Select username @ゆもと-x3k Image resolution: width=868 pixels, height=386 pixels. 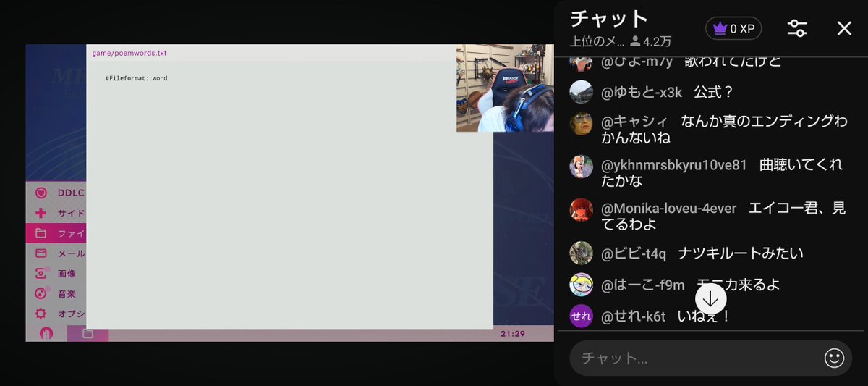(642, 92)
